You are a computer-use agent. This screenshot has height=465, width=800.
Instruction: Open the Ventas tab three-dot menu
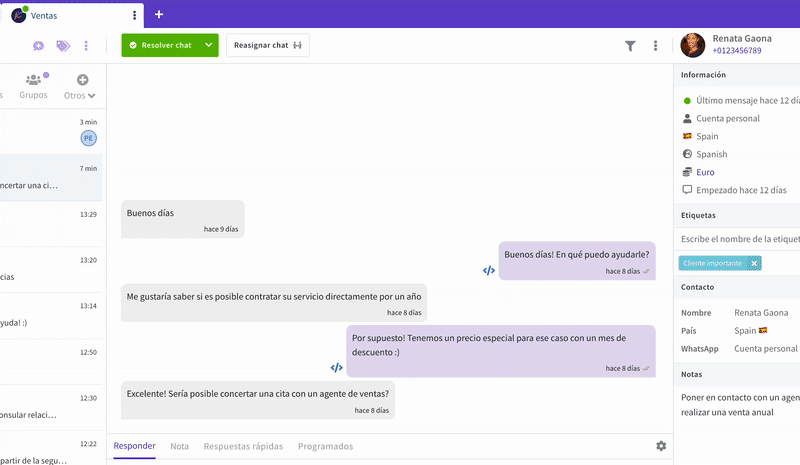point(134,15)
